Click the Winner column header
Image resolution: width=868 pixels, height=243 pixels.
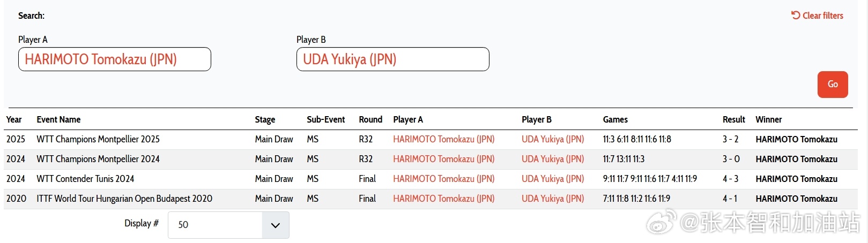pos(769,119)
